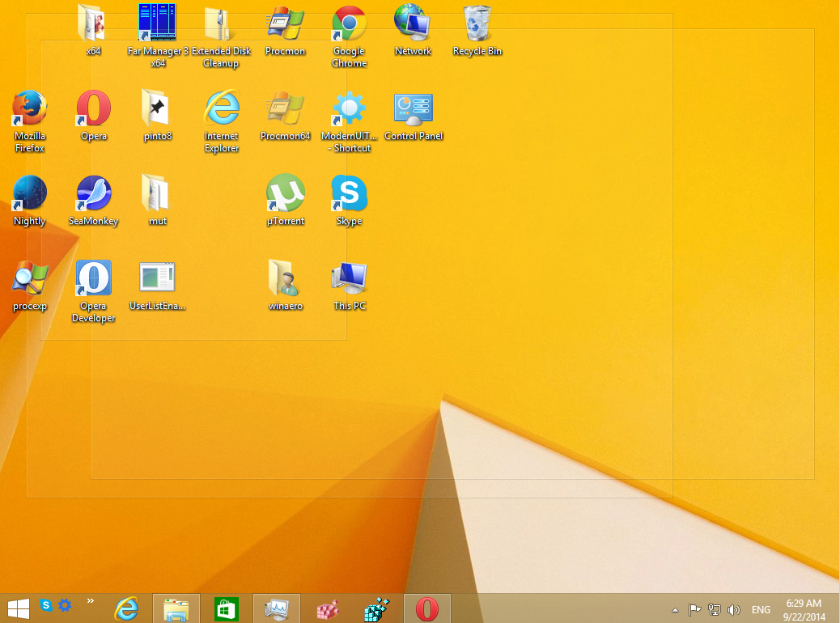Open Action Center flag in tray
The height and width of the screenshot is (623, 840).
695,609
